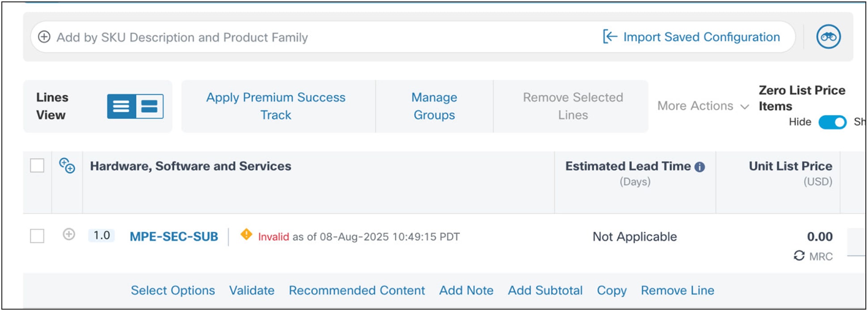Click the MRC recurring charge refresh icon

point(799,256)
